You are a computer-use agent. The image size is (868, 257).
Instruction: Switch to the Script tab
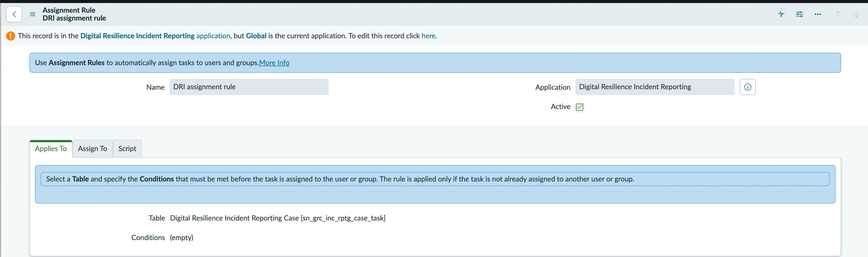point(127,149)
